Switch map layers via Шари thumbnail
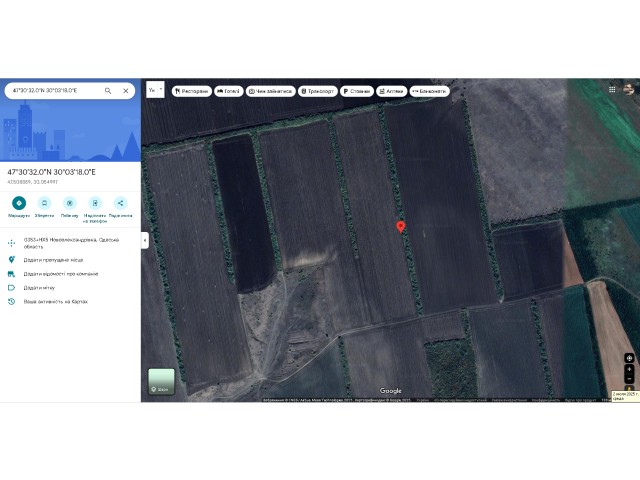The width and height of the screenshot is (640, 480). pos(161,382)
